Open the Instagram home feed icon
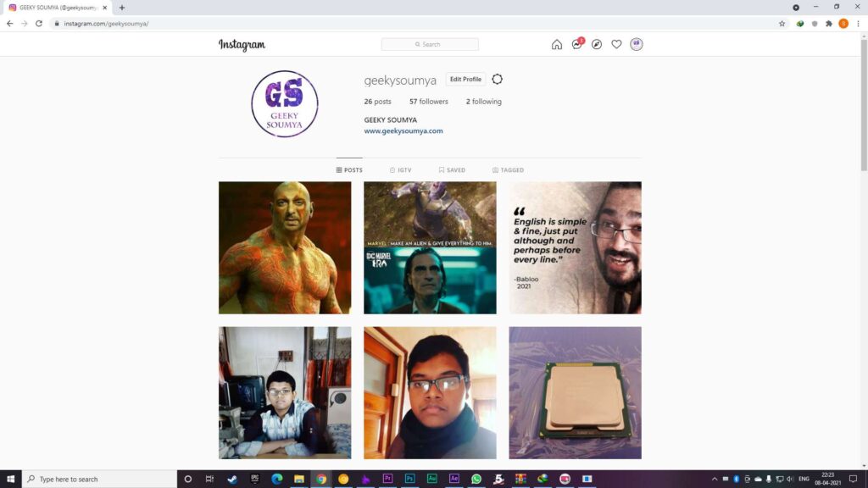868x488 pixels. point(556,44)
